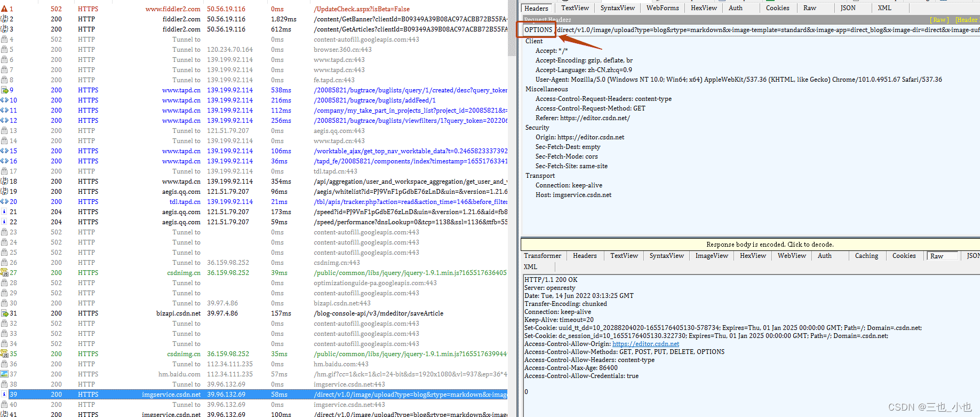Select the Accept-Encoding header line under Client

point(584,60)
